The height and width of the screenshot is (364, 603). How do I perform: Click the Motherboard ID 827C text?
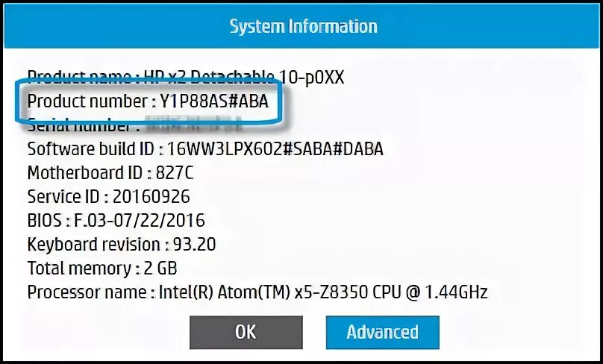110,173
